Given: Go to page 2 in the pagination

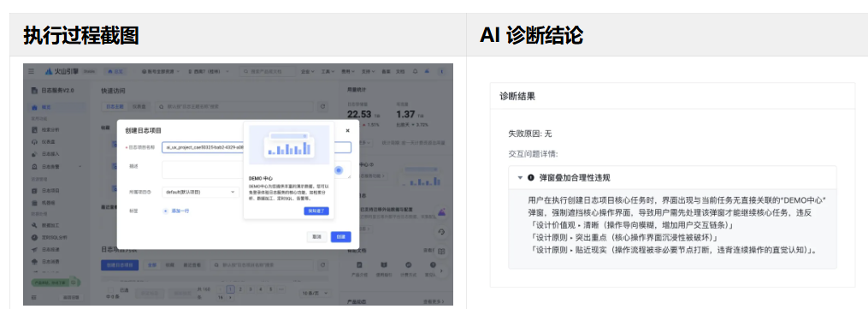Looking at the screenshot, I should [240, 289].
